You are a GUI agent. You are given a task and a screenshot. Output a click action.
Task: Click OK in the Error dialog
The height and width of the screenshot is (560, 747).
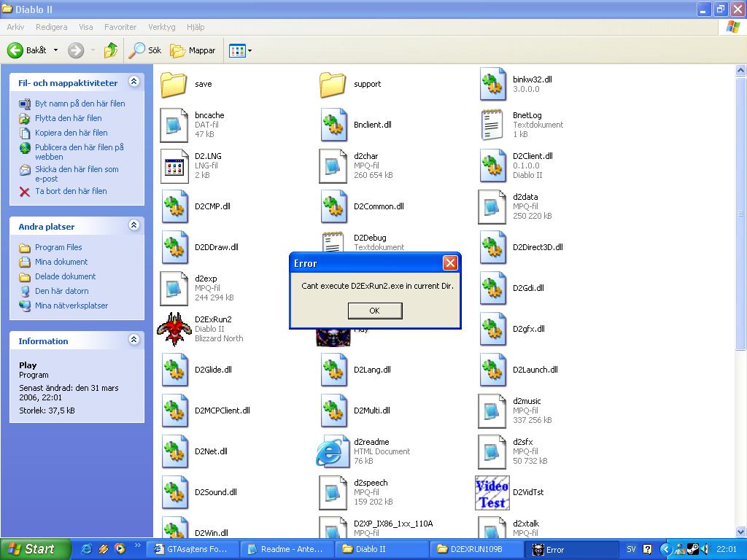[x=374, y=311]
